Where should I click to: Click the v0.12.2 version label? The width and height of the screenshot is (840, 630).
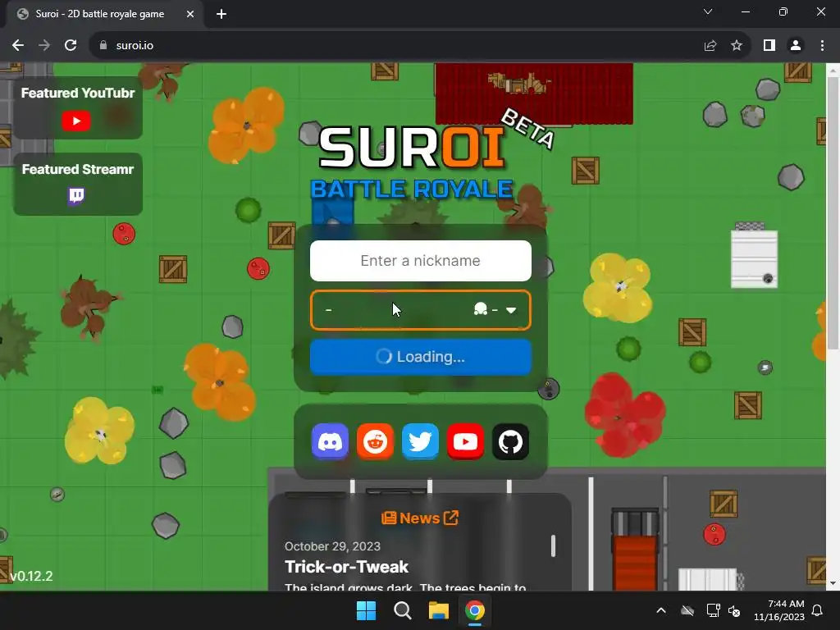[x=32, y=577]
